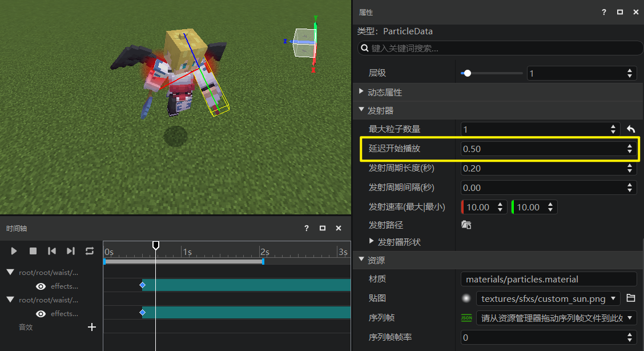Hide the first effects track
This screenshot has height=351, width=644.
(41, 286)
